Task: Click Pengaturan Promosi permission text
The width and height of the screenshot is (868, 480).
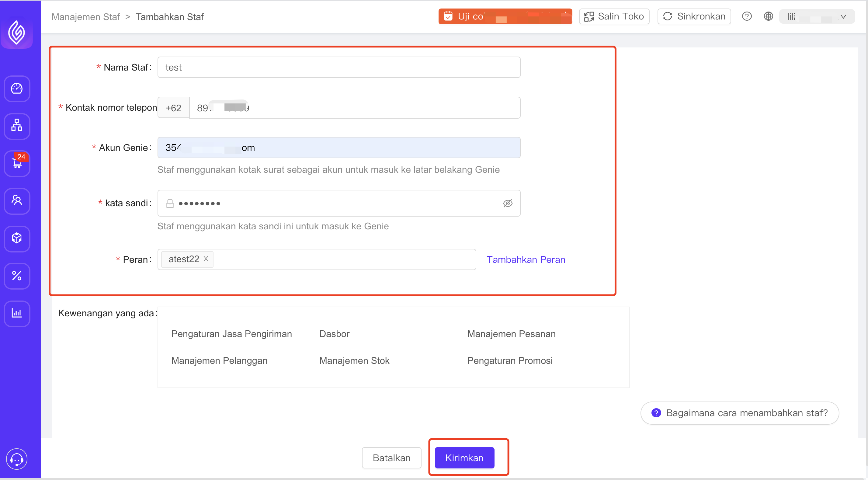Action: (x=510, y=360)
